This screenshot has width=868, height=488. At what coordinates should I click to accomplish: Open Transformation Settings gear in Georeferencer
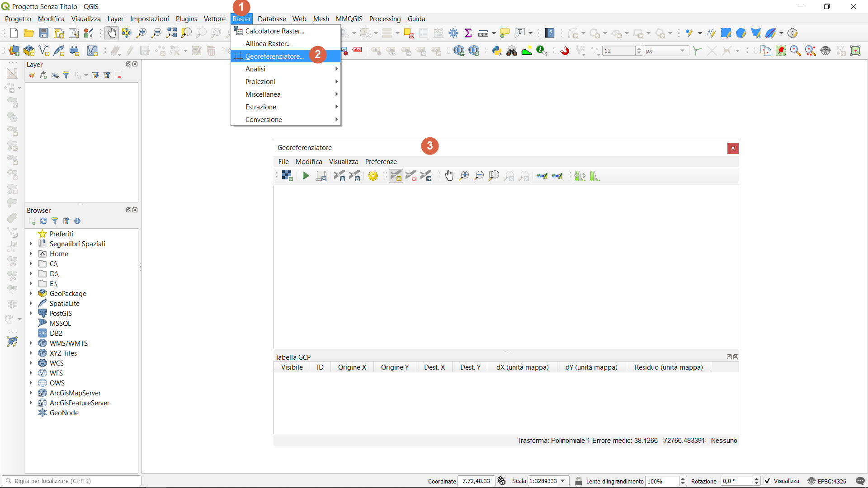[373, 176]
